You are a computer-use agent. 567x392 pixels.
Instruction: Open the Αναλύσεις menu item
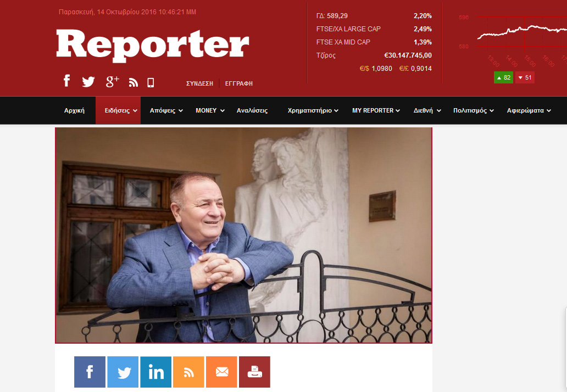252,110
